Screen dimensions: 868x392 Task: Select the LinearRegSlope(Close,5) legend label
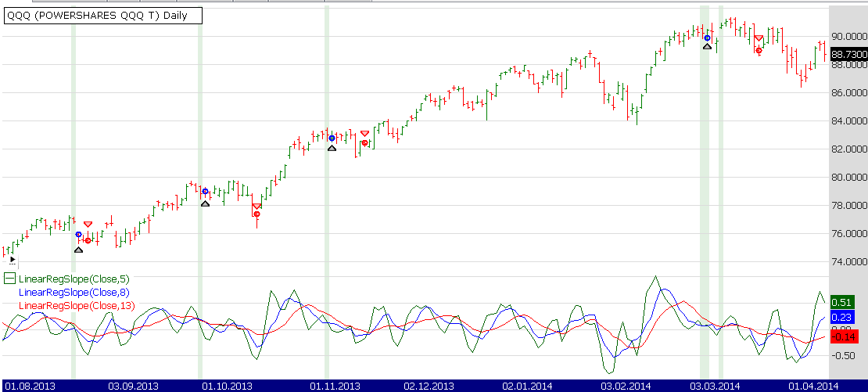pyautogui.click(x=67, y=279)
